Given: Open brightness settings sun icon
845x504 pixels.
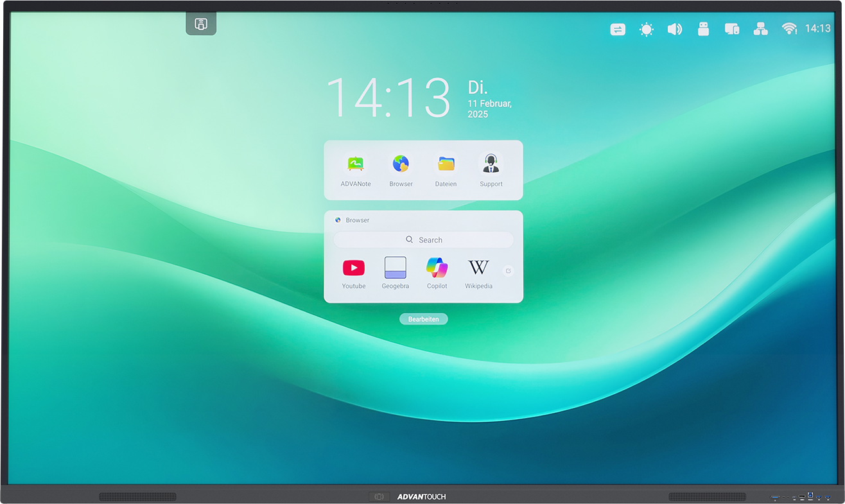Looking at the screenshot, I should pyautogui.click(x=646, y=29).
